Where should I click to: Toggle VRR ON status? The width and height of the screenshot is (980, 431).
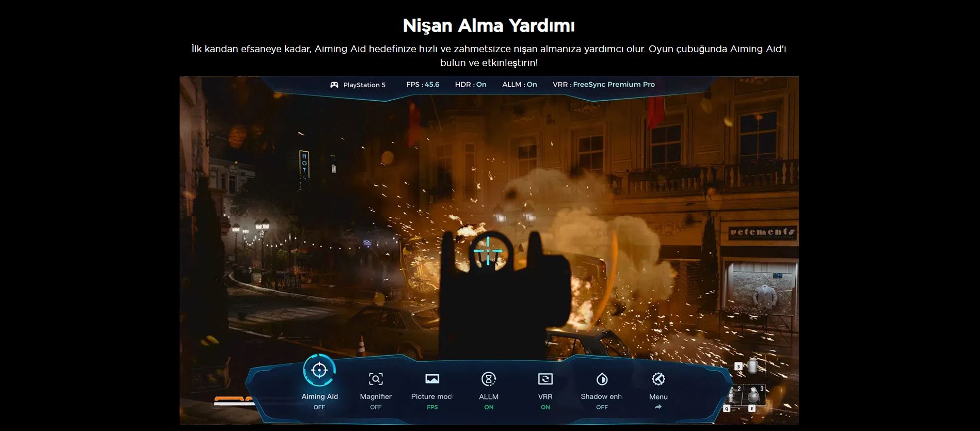point(545,407)
